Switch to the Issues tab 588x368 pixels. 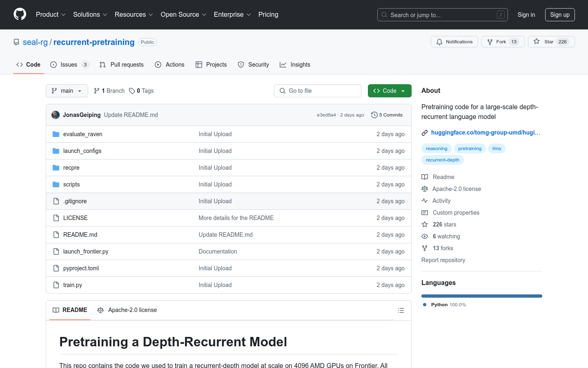coord(69,65)
